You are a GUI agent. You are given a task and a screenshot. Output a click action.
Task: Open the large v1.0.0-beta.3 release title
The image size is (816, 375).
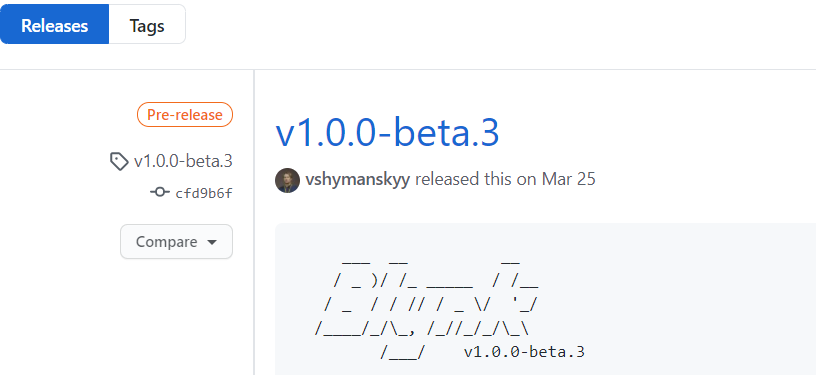tap(387, 133)
